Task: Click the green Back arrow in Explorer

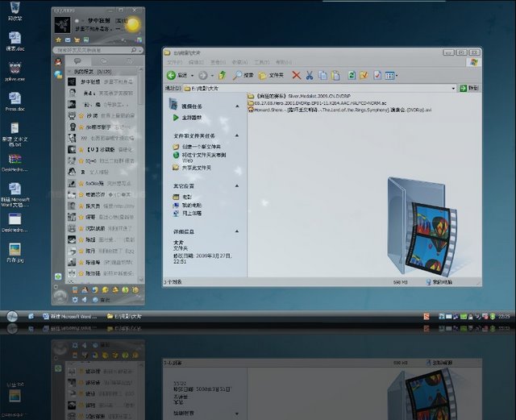Action: tap(171, 76)
